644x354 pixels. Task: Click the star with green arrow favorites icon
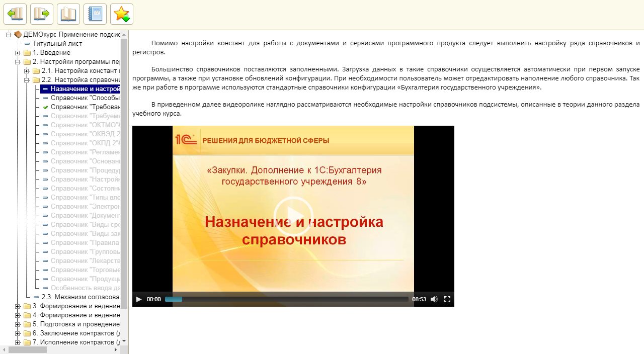point(122,14)
